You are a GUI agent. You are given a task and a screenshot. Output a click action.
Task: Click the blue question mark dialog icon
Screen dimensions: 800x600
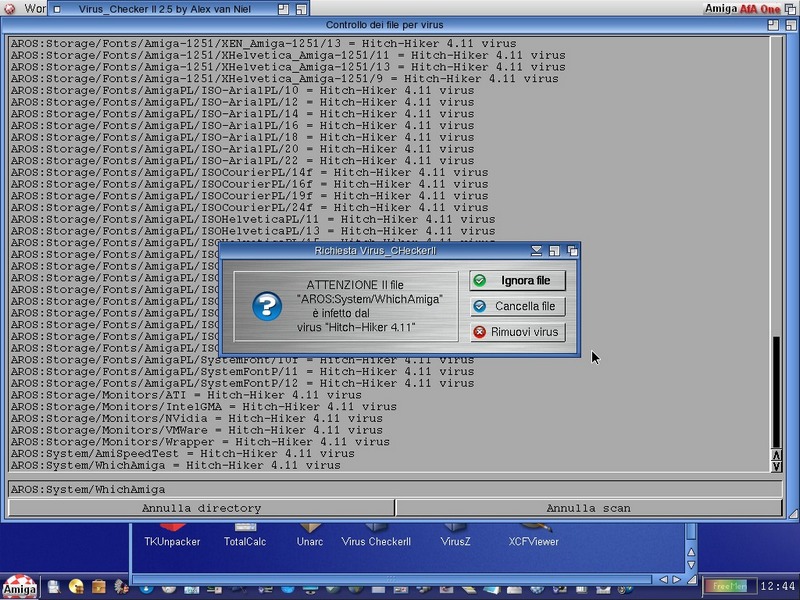point(266,306)
